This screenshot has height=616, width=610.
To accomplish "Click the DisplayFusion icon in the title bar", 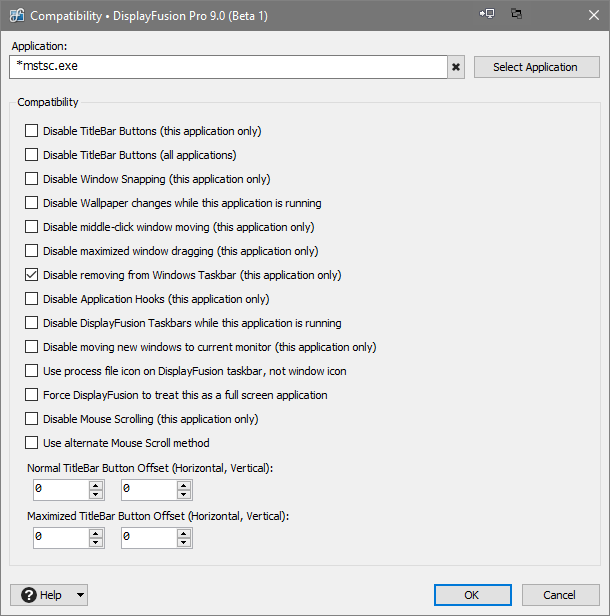I will (x=16, y=16).
